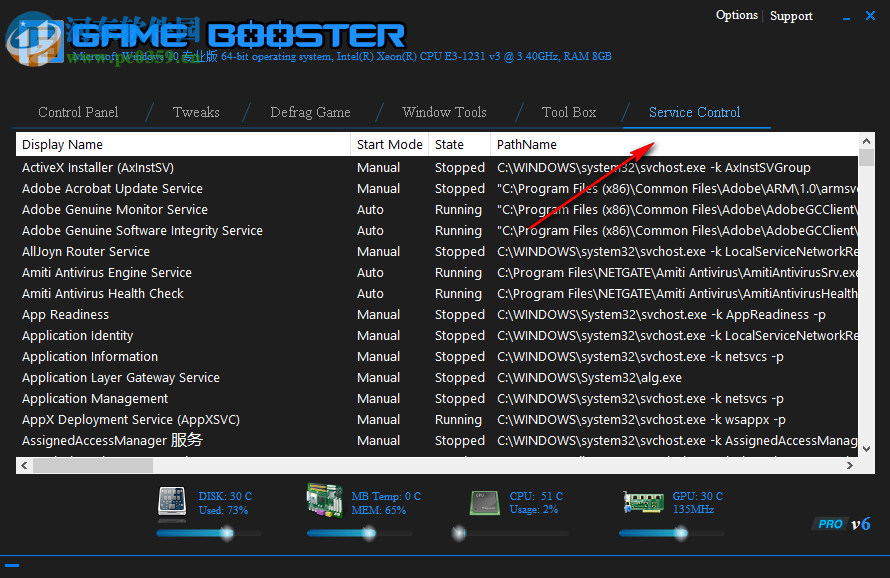Switch to the Control Panel tab
Screen dimensions: 890x578
click(x=78, y=112)
